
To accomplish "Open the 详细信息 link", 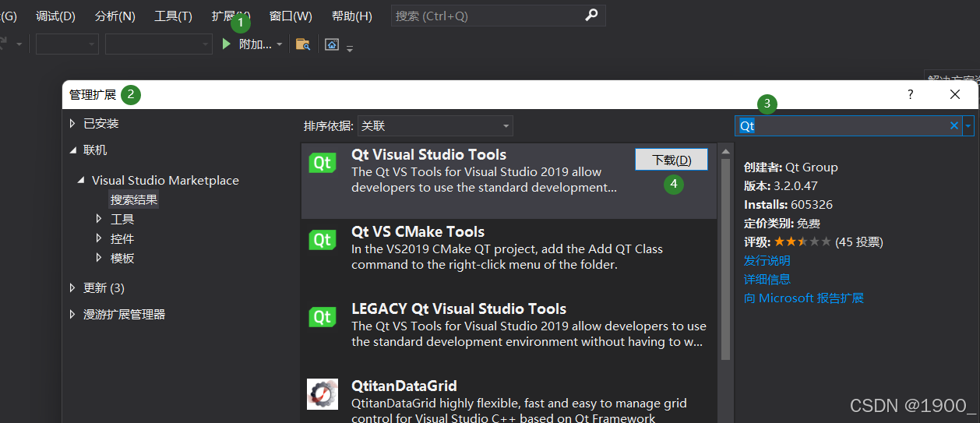I will 767,279.
